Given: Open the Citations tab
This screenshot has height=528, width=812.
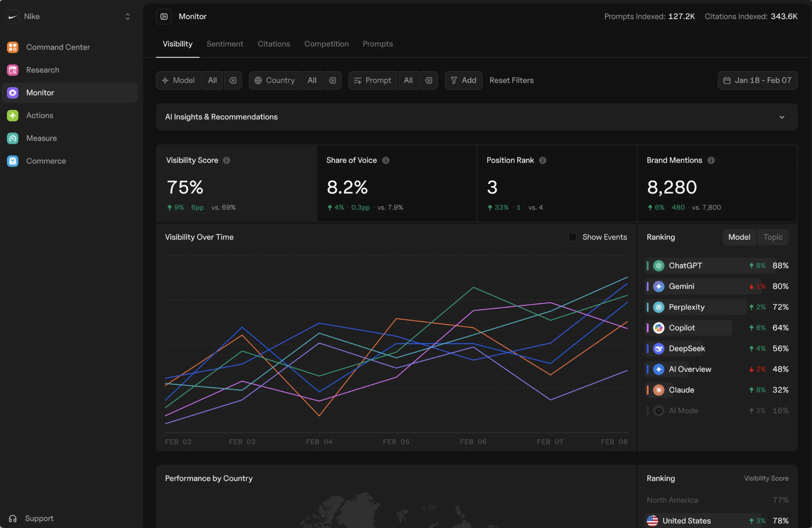Looking at the screenshot, I should pyautogui.click(x=274, y=44).
